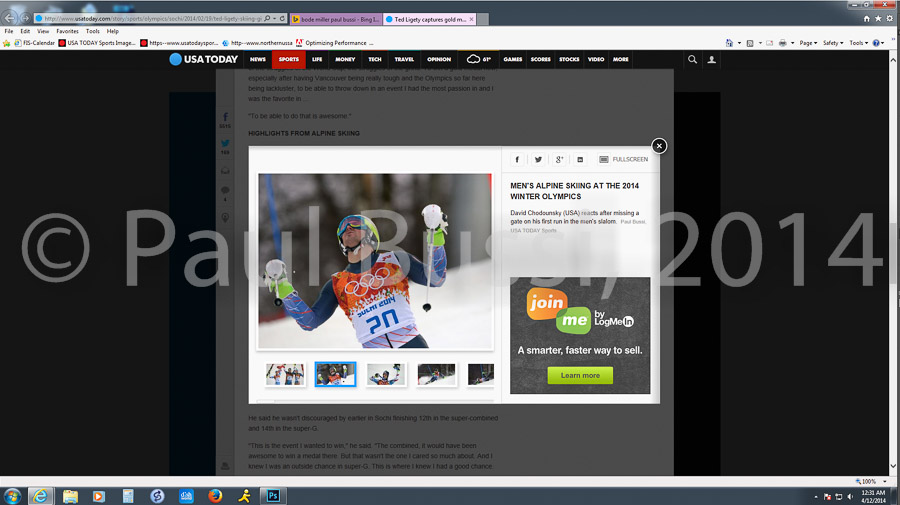
Task: Open the NEWS section link
Action: coord(258,59)
